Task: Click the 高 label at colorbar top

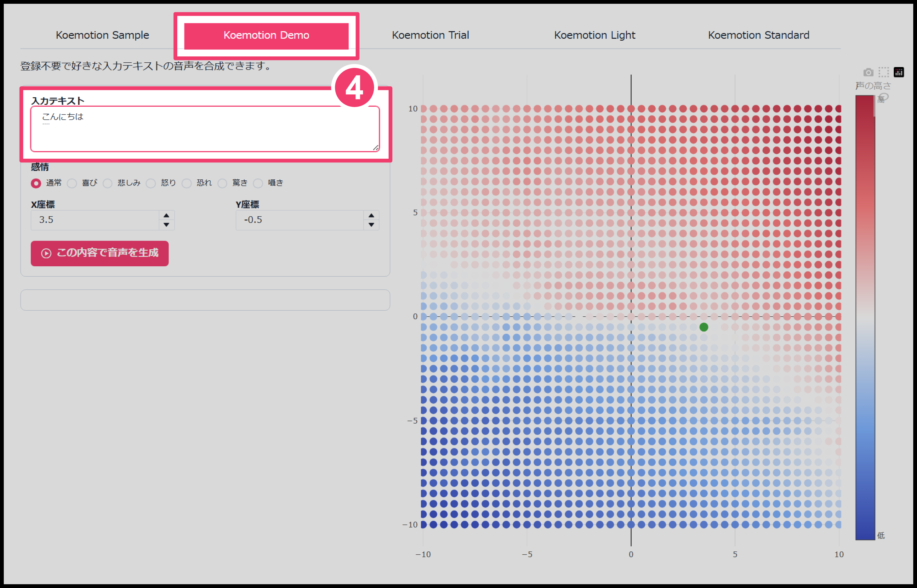Action: point(881,100)
